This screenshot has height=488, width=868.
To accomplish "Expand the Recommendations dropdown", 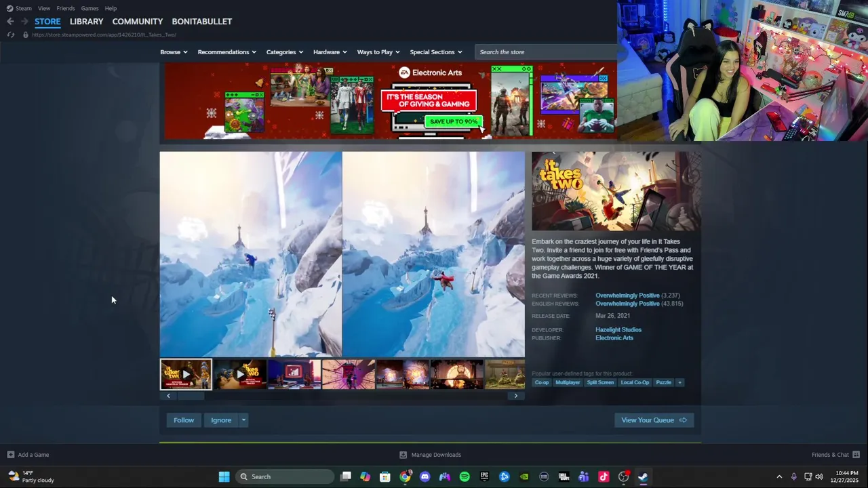I will (x=226, y=52).
